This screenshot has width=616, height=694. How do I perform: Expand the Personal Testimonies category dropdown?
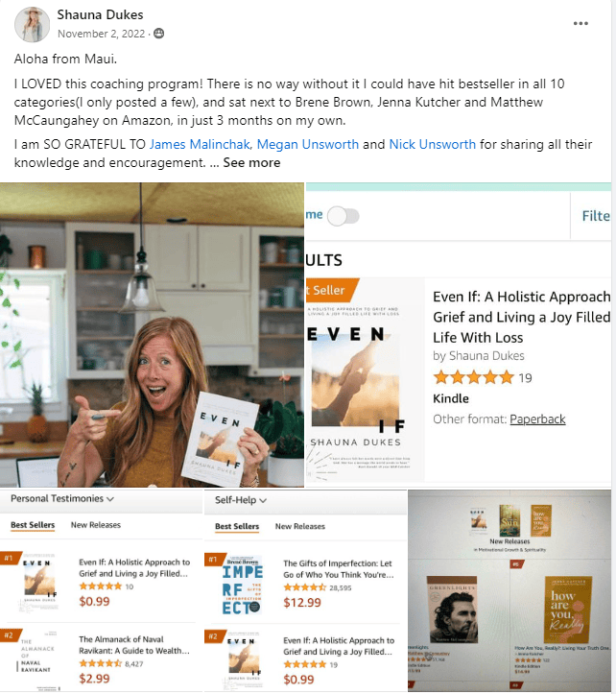[x=62, y=499]
